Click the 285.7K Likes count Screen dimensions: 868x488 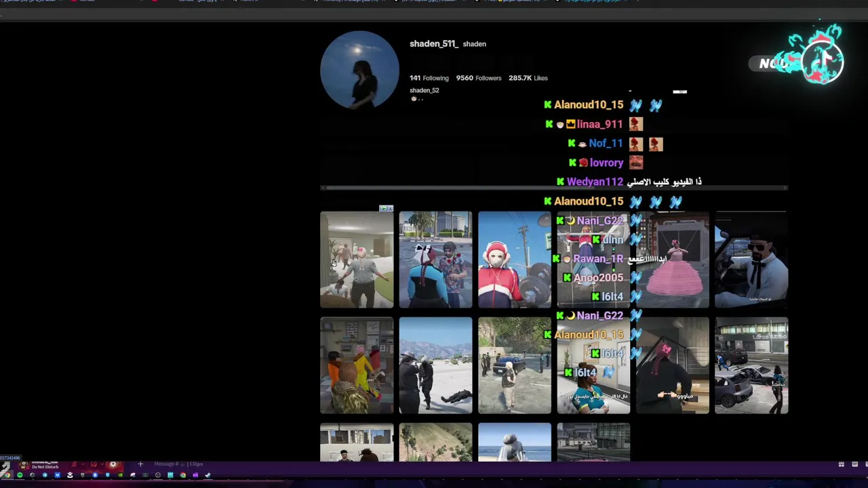coord(528,78)
